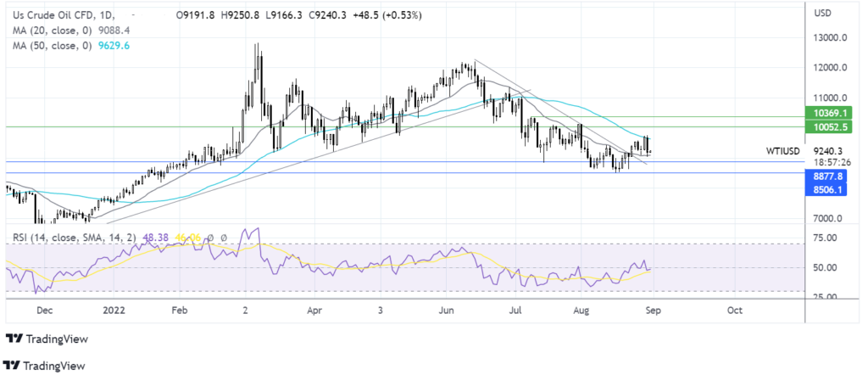The image size is (868, 381).
Task: Click the Dec date on time axis
Action: 44,310
